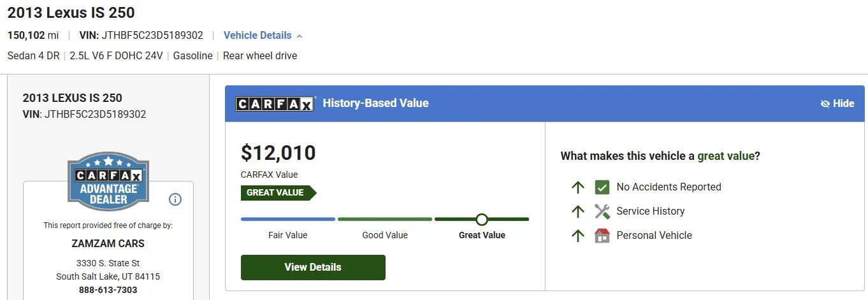The width and height of the screenshot is (868, 300).
Task: Click the $12,010 CARFAX value
Action: (278, 153)
